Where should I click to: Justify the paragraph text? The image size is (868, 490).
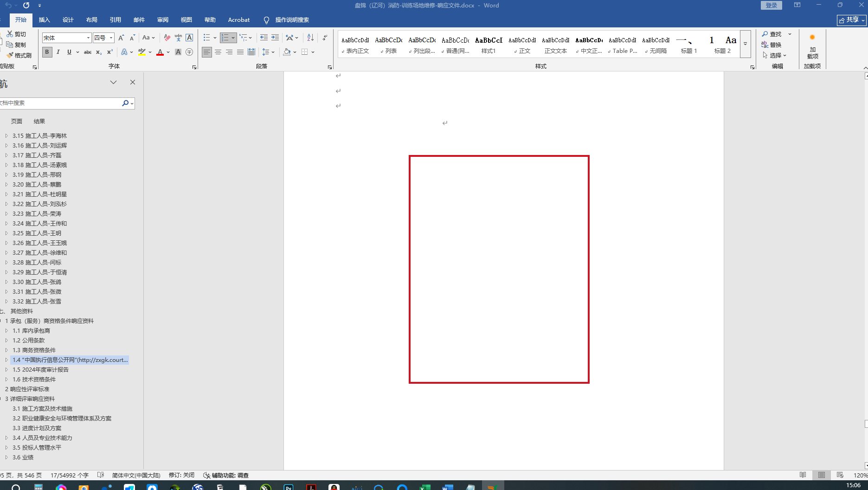point(240,52)
